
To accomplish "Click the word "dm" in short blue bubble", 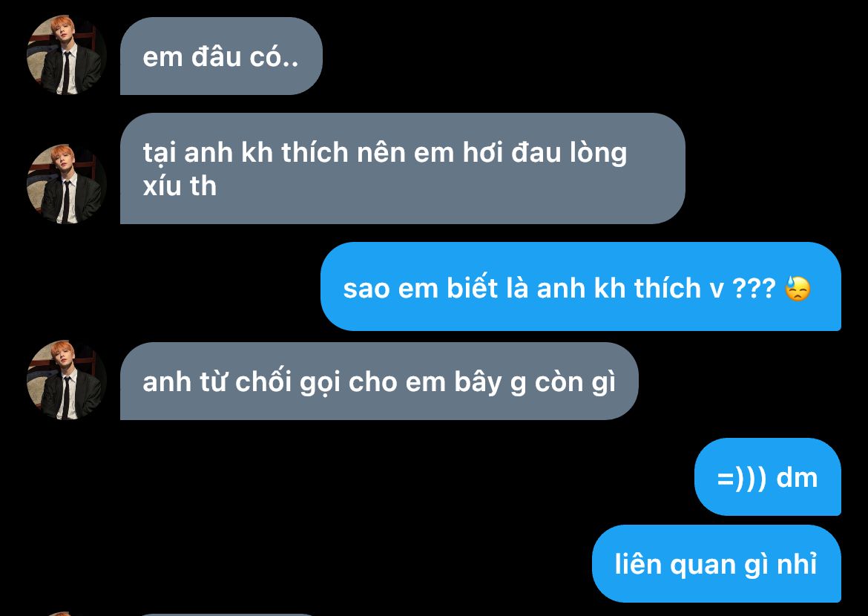I will point(797,477).
